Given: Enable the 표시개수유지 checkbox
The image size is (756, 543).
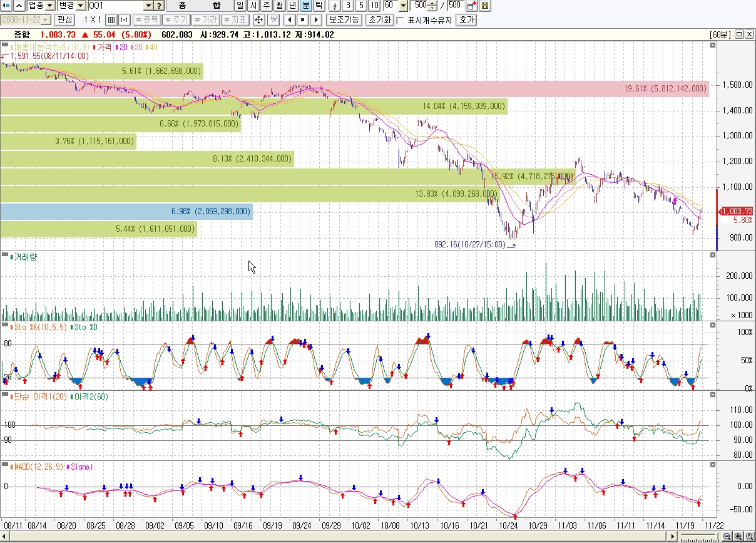Looking at the screenshot, I should point(401,19).
